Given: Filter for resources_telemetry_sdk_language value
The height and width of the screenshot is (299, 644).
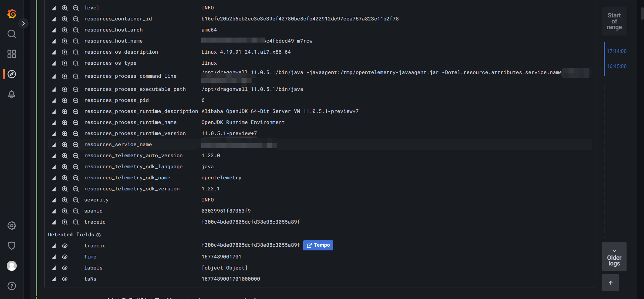Looking at the screenshot, I should pyautogui.click(x=65, y=167).
